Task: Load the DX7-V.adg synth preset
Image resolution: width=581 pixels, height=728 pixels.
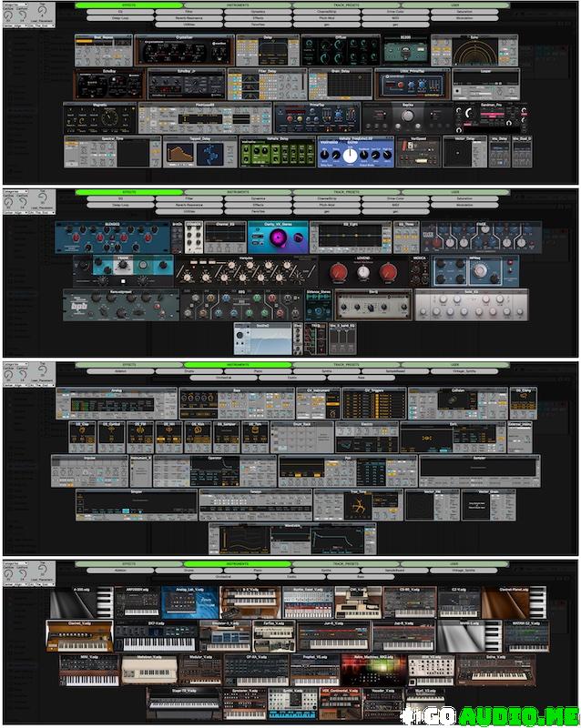Action: (x=157, y=636)
